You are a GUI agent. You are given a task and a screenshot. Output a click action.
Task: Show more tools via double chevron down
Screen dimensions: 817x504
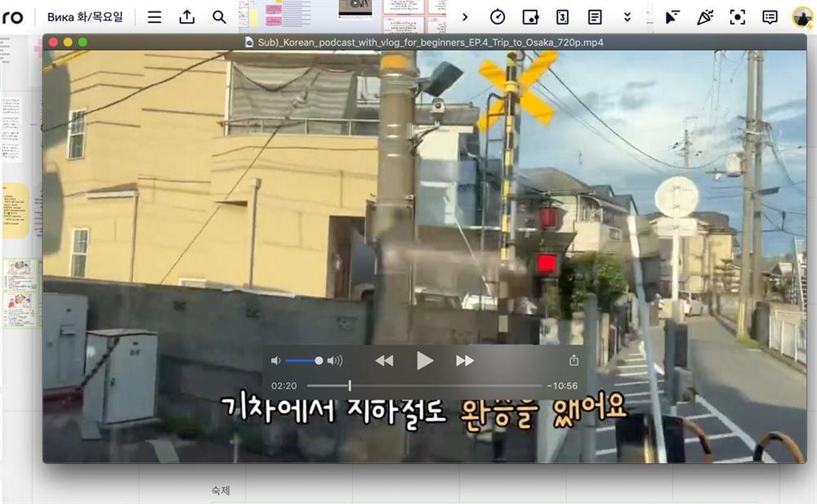(x=627, y=17)
